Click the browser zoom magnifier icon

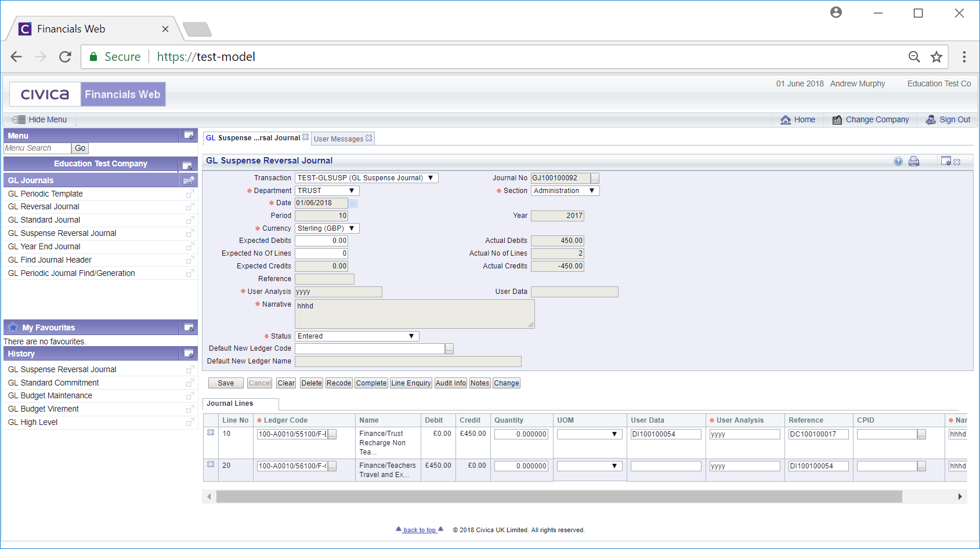coord(914,57)
